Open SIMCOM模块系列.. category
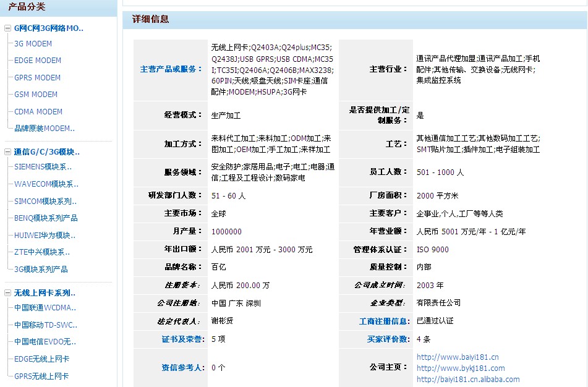Image resolution: width=588 pixels, height=387 pixels. tap(45, 202)
